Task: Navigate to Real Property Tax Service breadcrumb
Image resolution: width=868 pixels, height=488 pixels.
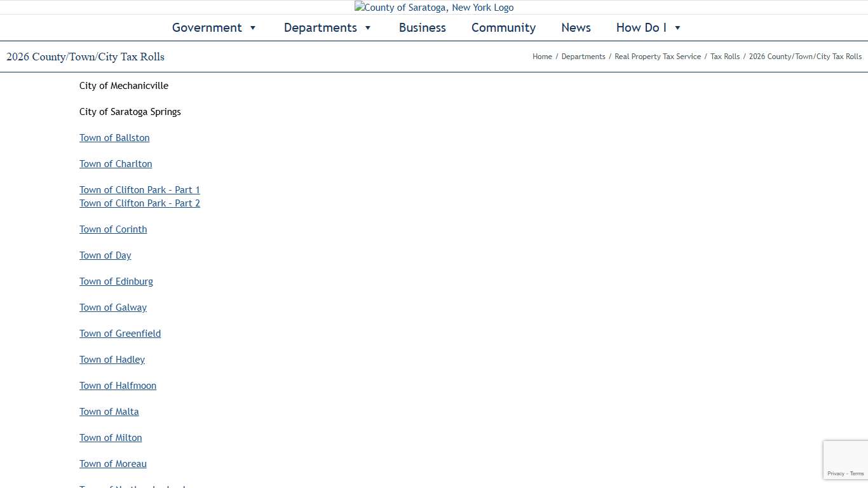Action: tap(658, 57)
